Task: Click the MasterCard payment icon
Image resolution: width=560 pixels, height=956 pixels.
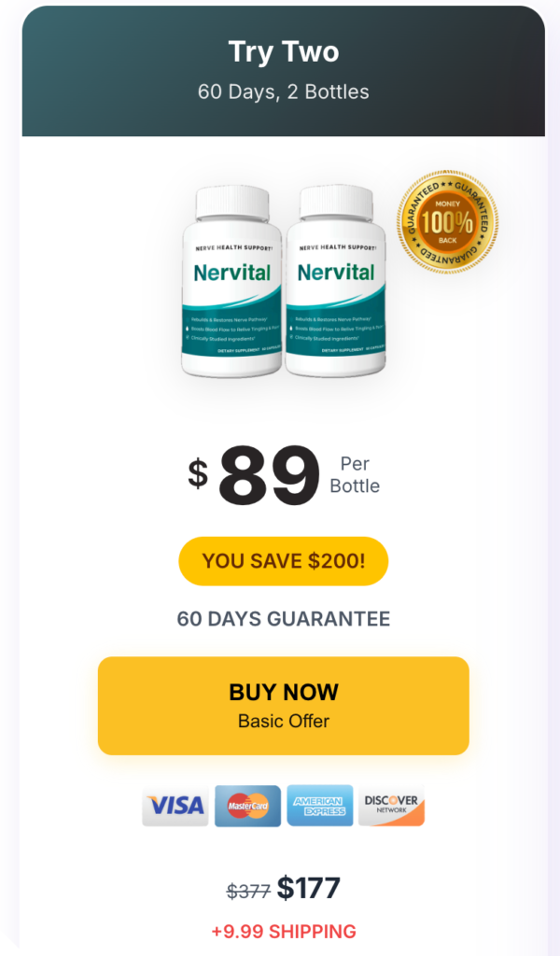Action: [247, 806]
